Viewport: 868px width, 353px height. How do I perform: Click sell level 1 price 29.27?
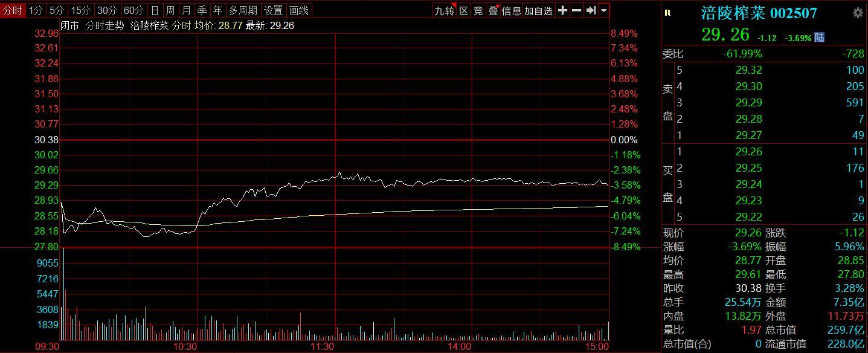(x=749, y=135)
